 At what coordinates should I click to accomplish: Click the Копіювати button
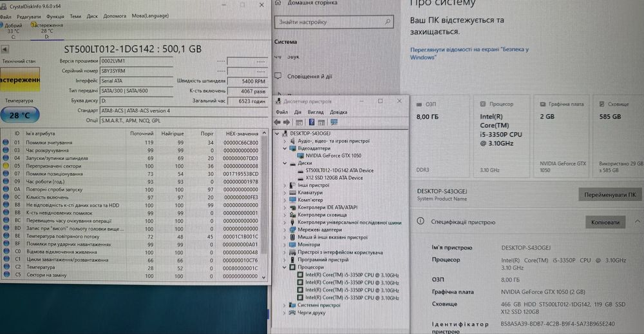pyautogui.click(x=605, y=222)
